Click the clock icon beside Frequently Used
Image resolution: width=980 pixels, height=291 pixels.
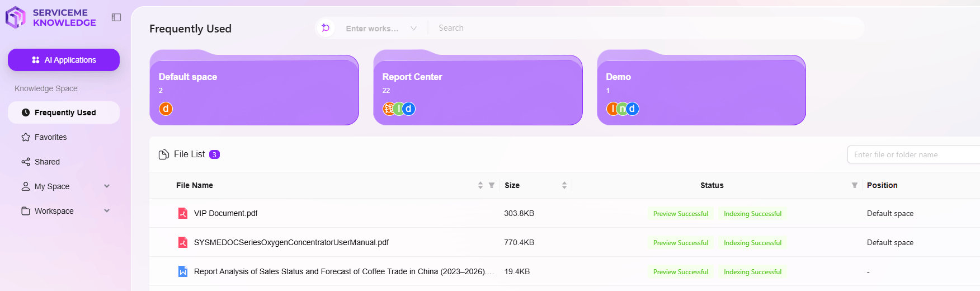click(x=26, y=112)
